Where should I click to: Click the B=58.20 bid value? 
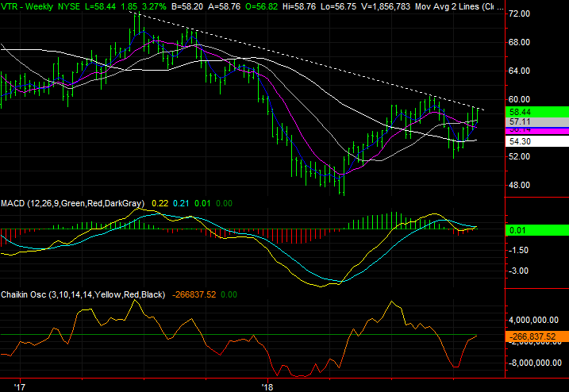186,6
